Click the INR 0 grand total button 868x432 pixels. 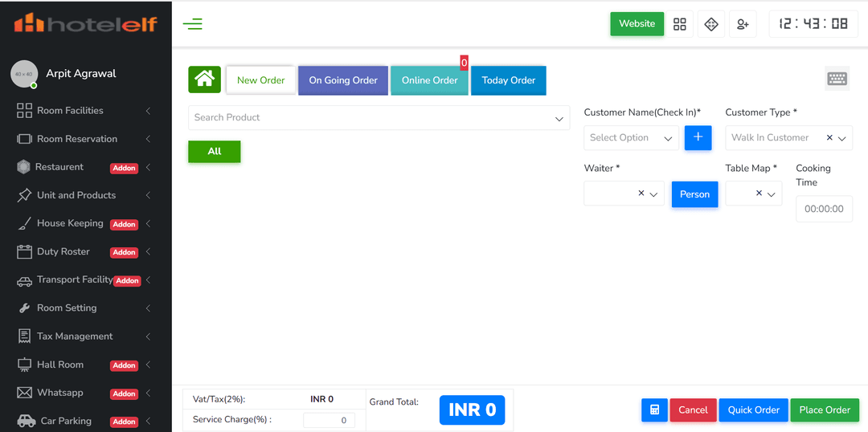[473, 410]
